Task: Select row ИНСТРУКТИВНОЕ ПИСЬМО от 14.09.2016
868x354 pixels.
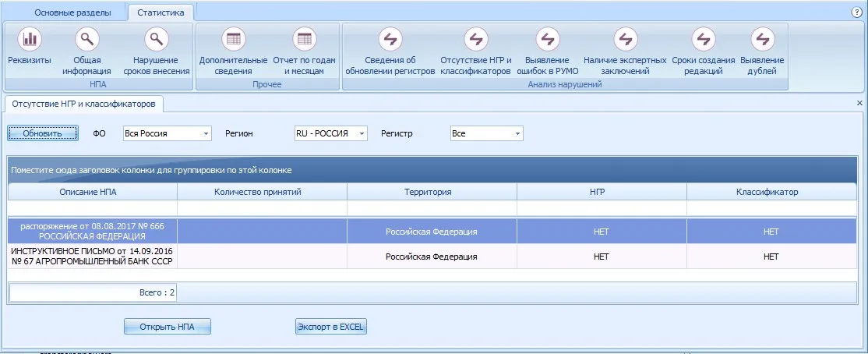Action: [x=432, y=257]
